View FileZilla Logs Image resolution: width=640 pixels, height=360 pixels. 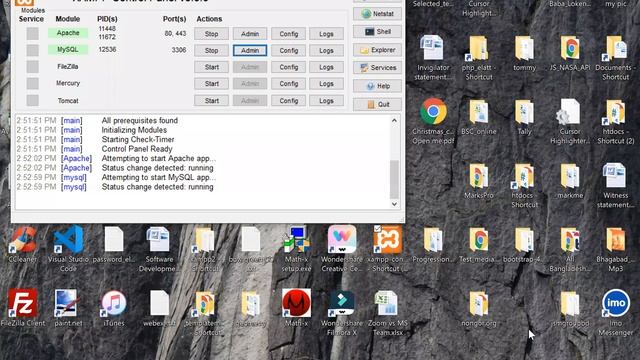point(326,67)
